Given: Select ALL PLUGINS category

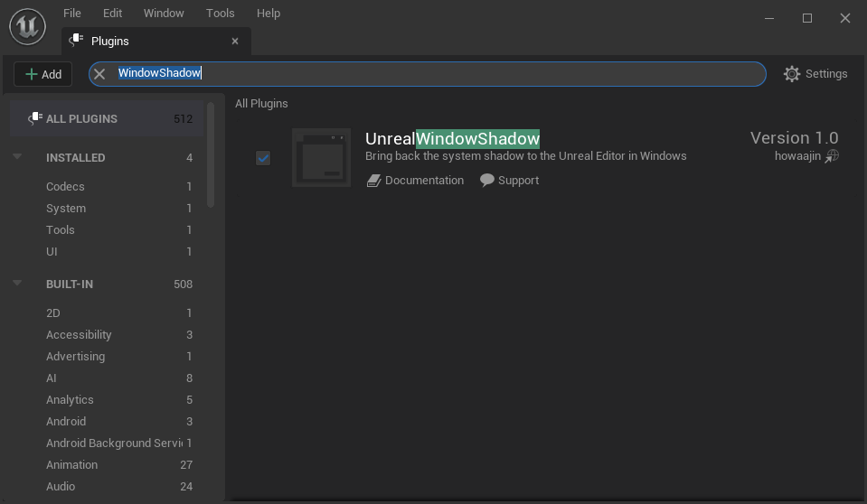Looking at the screenshot, I should (x=107, y=119).
